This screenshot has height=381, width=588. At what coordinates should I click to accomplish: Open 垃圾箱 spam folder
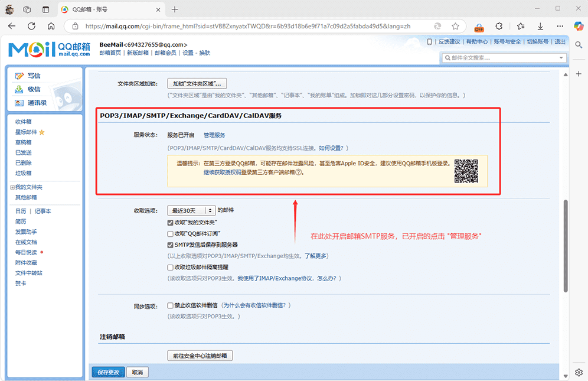[x=23, y=173]
